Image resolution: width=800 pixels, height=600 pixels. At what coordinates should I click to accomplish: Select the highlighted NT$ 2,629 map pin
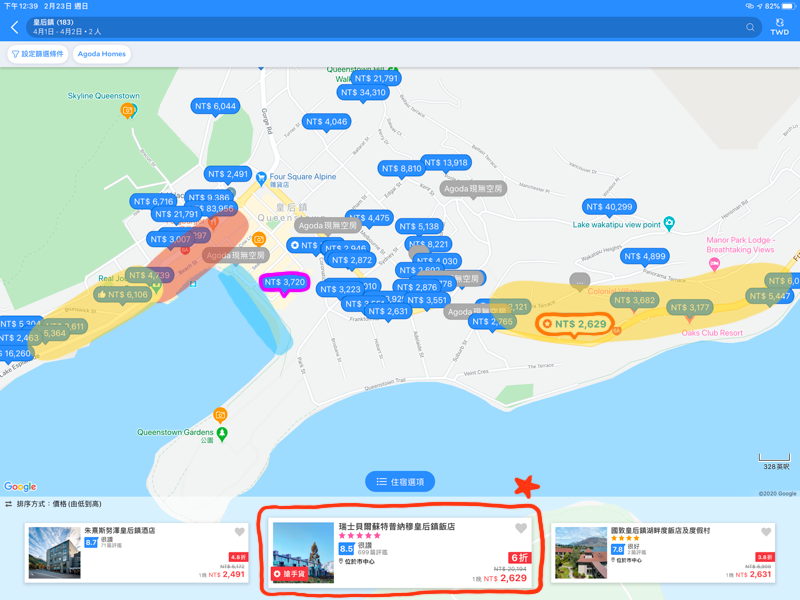click(574, 324)
